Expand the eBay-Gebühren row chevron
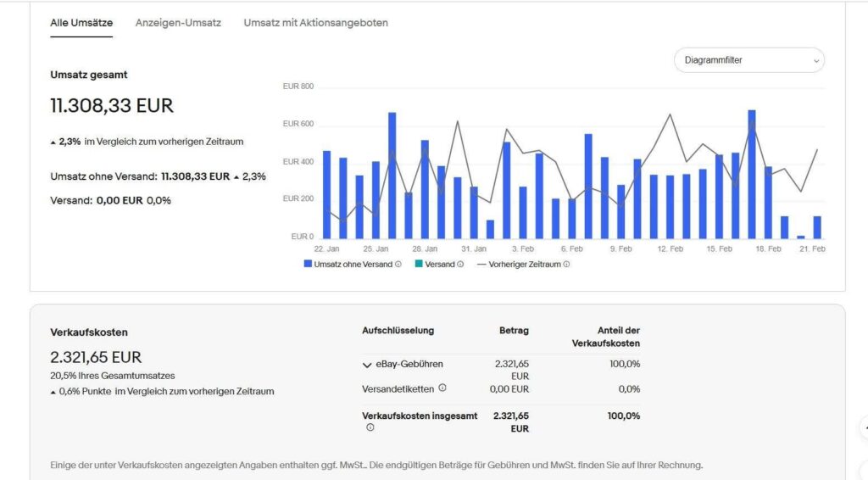Screen dimensions: 868x480 coord(367,365)
